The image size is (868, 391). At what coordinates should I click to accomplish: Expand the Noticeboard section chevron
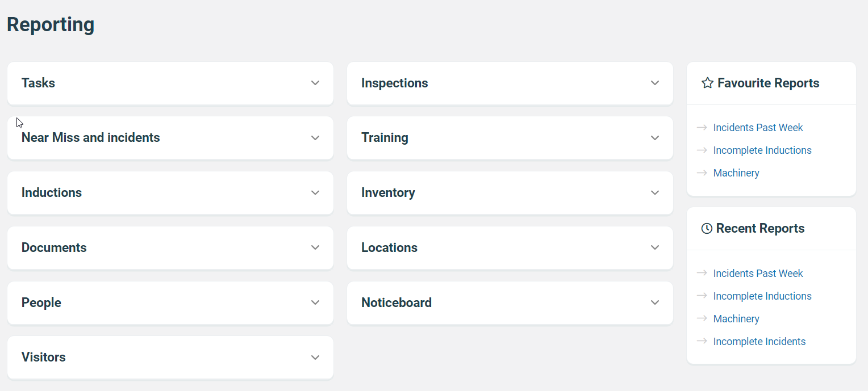(x=655, y=302)
